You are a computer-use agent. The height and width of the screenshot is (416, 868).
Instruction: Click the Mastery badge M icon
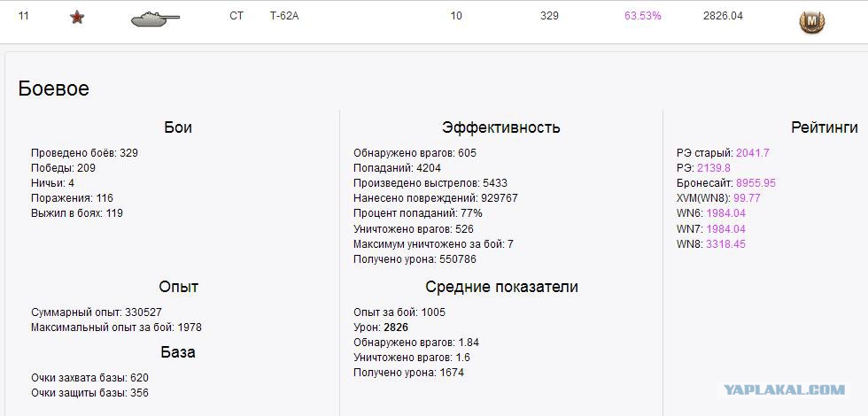click(x=811, y=22)
